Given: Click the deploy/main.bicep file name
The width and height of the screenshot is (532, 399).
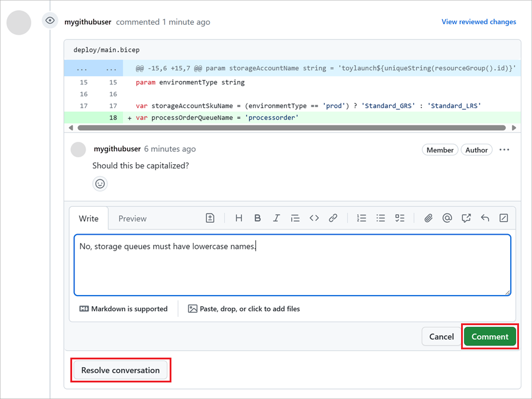Looking at the screenshot, I should [x=106, y=50].
